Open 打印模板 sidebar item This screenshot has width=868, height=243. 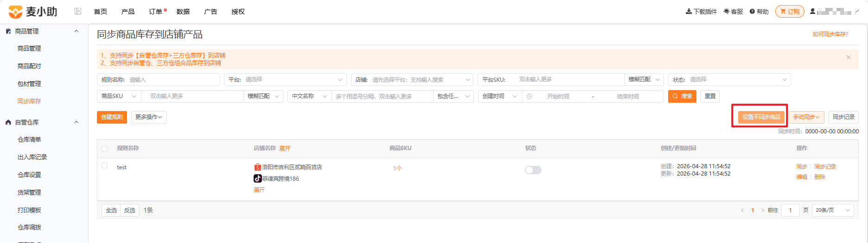click(x=29, y=210)
